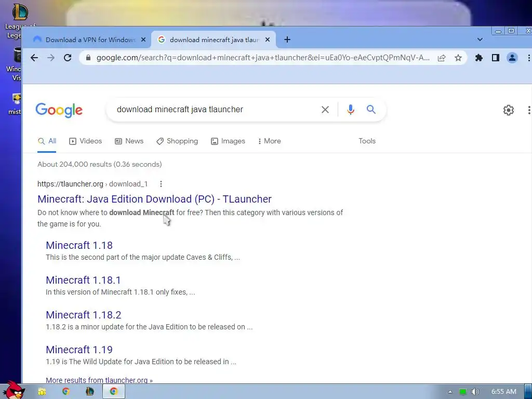The width and height of the screenshot is (532, 399).
Task: Open 'Minecraft: Java Edition Download (PC) - TLauncher'
Action: click(x=154, y=199)
